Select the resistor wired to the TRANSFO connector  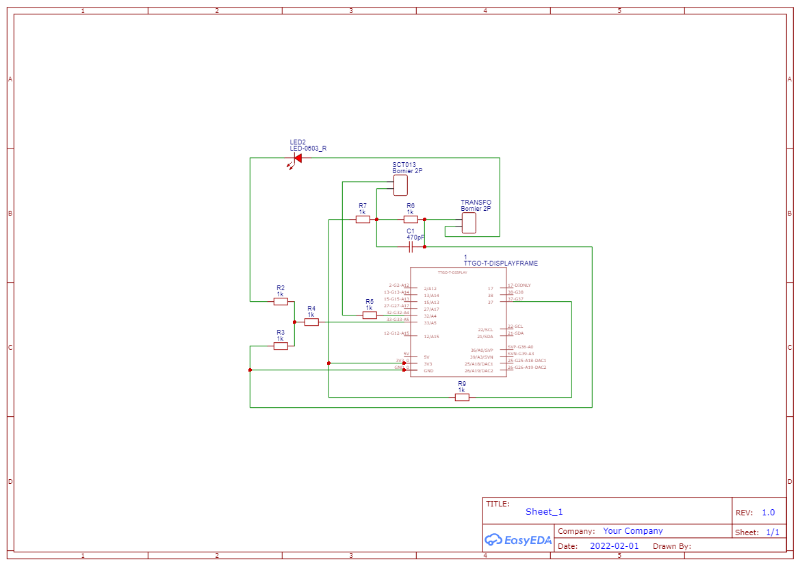[x=411, y=219]
